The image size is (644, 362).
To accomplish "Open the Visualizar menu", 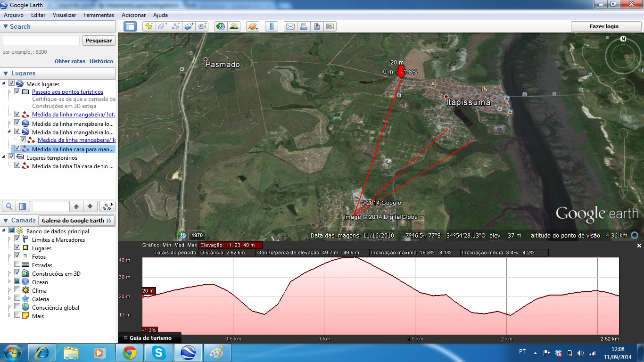I will pyautogui.click(x=64, y=15).
